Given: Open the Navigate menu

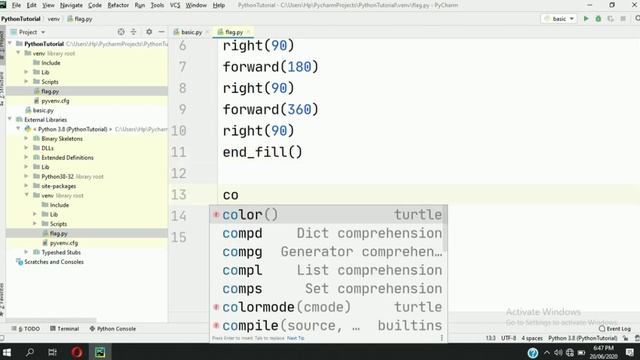Looking at the screenshot, I should coord(71,5).
